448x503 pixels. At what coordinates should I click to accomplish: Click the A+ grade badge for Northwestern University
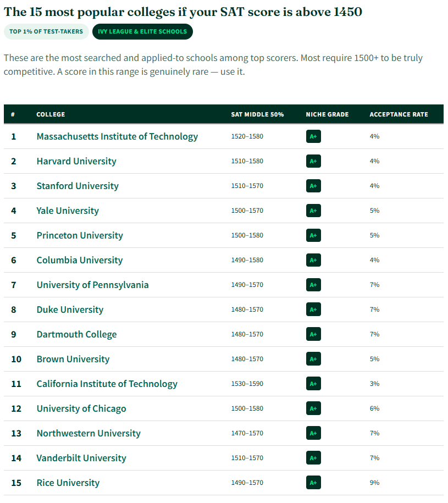click(313, 433)
